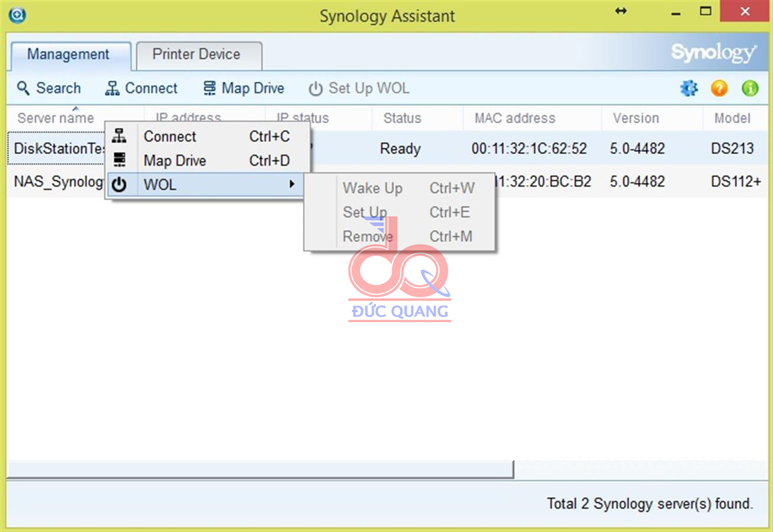
Task: Click the Search toolbar button label
Action: pos(59,89)
